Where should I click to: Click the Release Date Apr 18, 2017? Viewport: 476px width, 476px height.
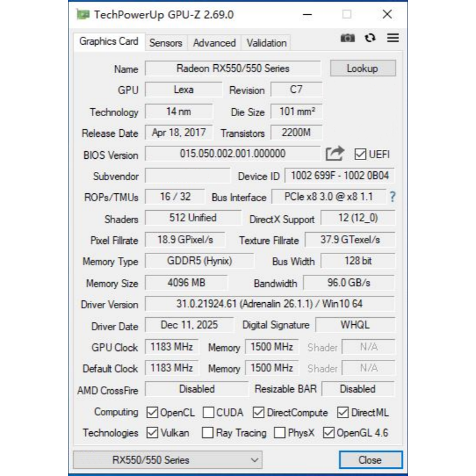179,133
